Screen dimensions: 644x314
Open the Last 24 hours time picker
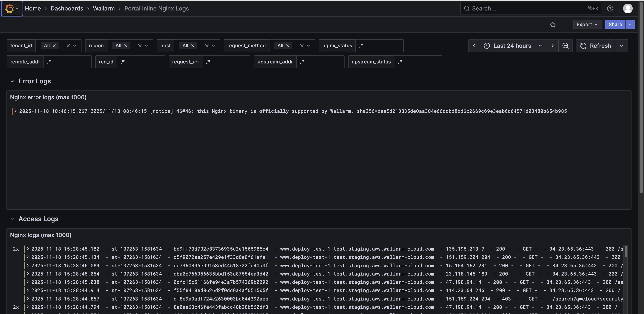point(513,46)
